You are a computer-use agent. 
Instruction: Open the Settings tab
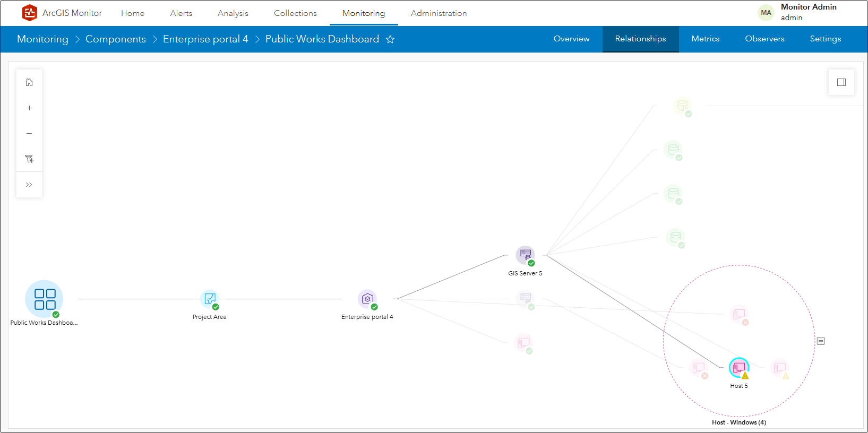pyautogui.click(x=826, y=39)
